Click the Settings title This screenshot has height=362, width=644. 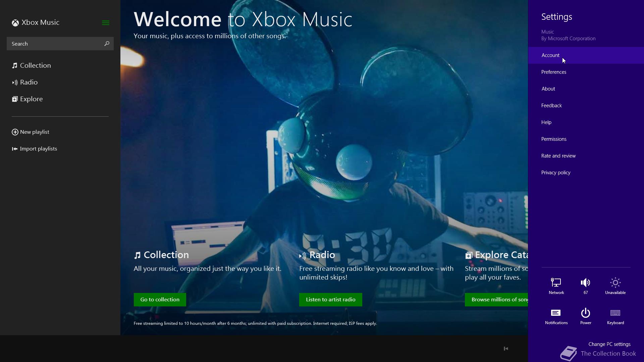pyautogui.click(x=556, y=17)
